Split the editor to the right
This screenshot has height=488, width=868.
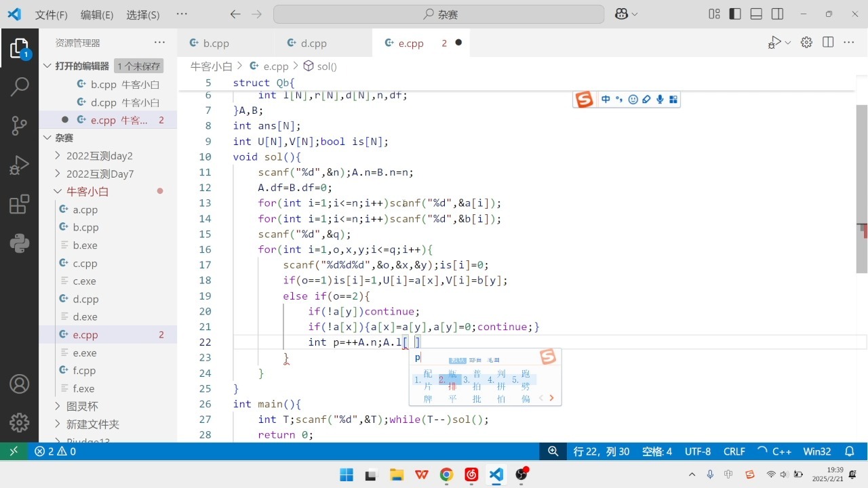(828, 43)
